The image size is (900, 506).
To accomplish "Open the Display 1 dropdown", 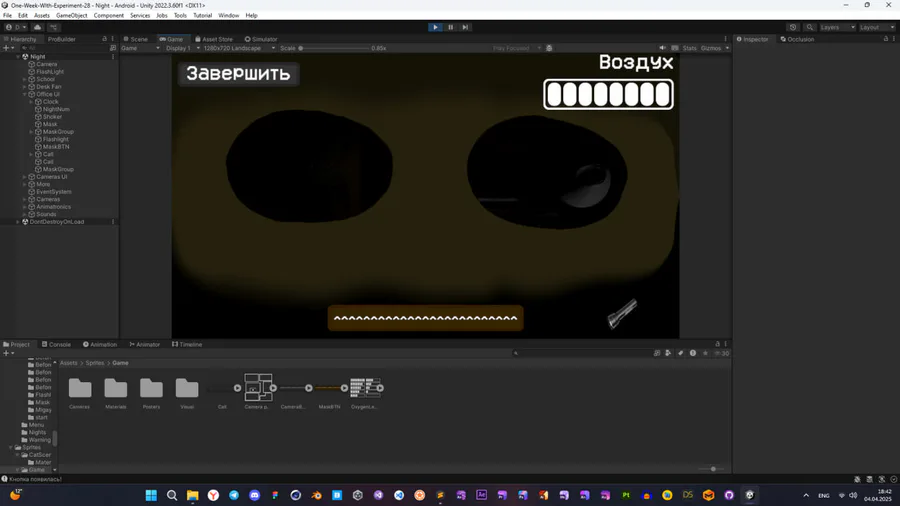I will [x=183, y=48].
